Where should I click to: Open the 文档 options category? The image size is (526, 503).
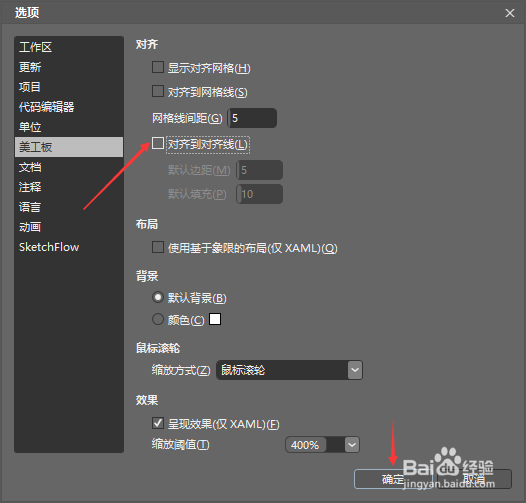point(69,167)
